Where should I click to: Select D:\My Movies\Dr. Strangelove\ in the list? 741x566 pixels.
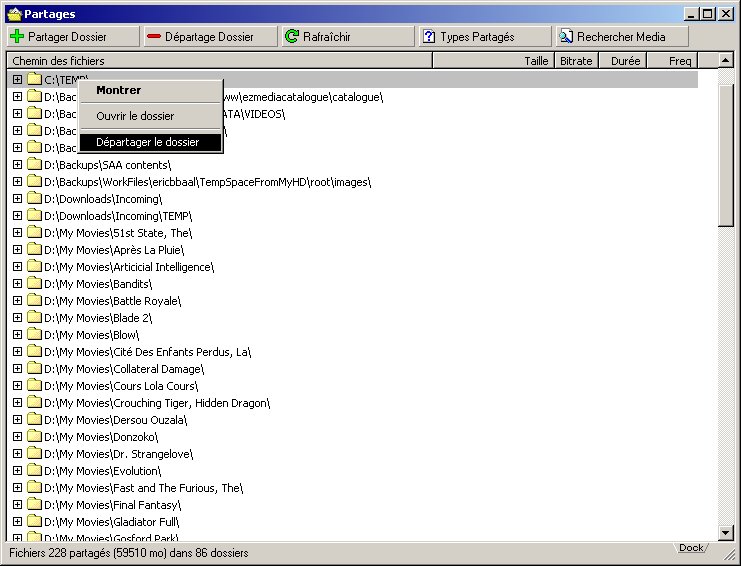coord(119,454)
